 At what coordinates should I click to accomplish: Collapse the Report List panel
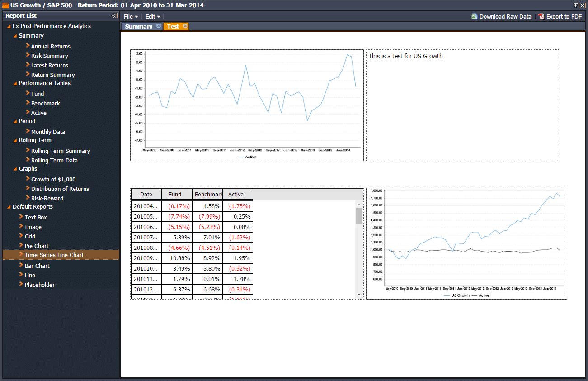[x=114, y=16]
